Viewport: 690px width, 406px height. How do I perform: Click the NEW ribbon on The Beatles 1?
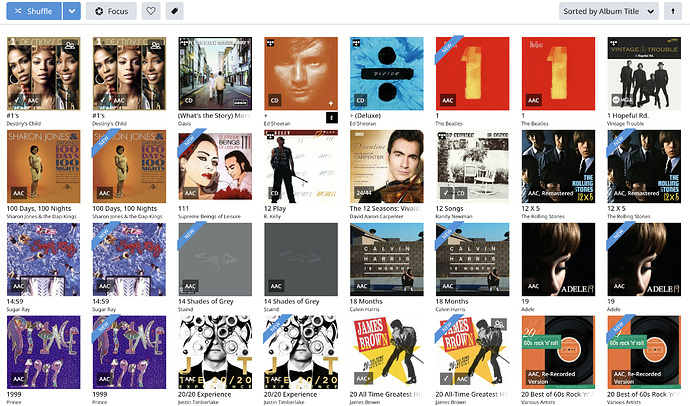pyautogui.click(x=448, y=48)
